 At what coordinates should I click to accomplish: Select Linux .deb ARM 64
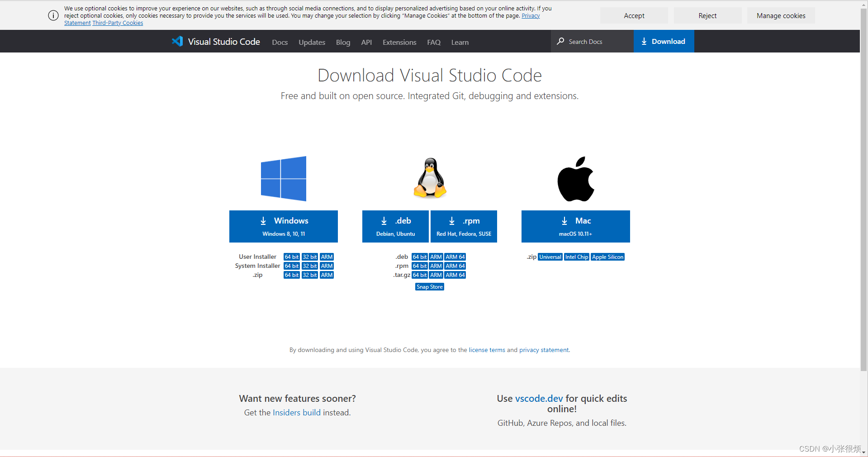click(x=455, y=257)
